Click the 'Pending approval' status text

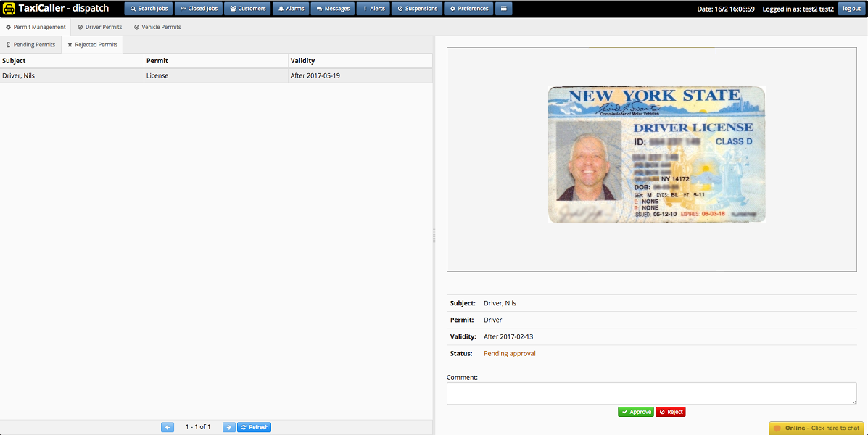point(509,354)
